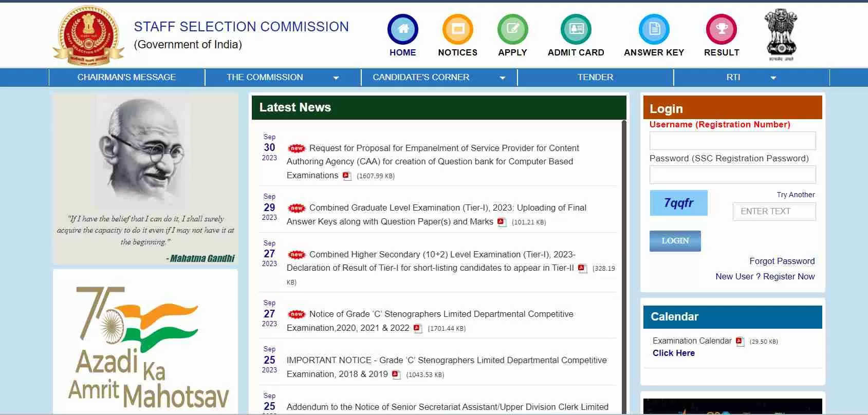
Task: Open the Notices orange icon
Action: point(458,29)
